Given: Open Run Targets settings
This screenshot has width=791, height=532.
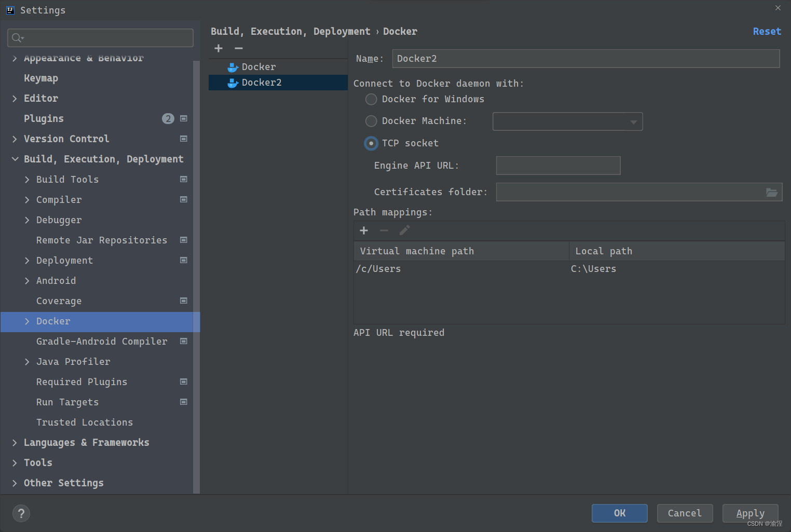Looking at the screenshot, I should pyautogui.click(x=67, y=402).
